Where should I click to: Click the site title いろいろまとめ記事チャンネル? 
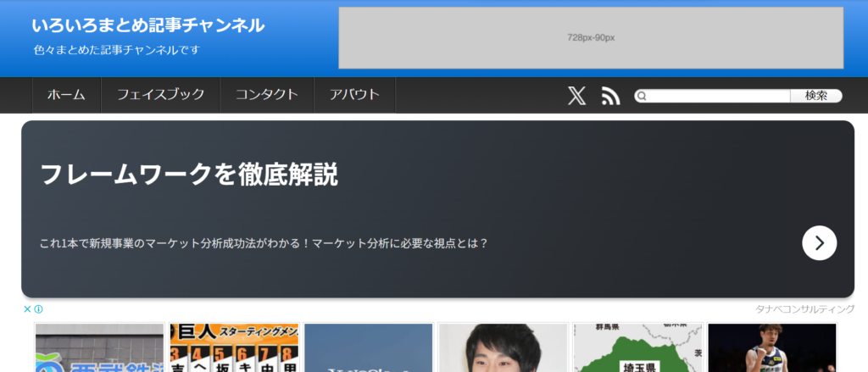click(x=148, y=25)
